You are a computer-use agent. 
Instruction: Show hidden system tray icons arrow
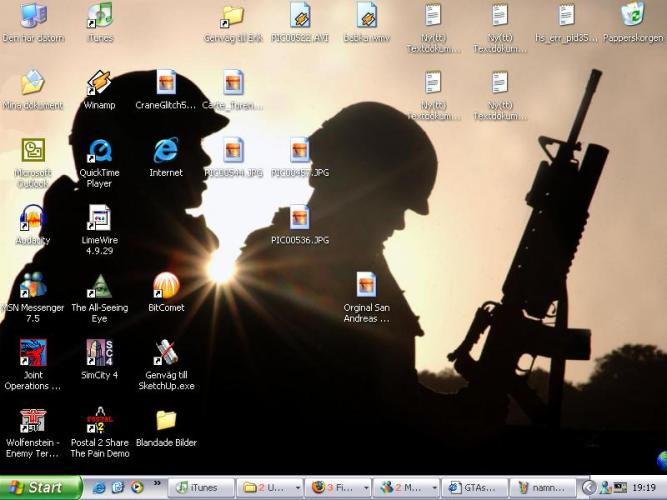[x=589, y=488]
